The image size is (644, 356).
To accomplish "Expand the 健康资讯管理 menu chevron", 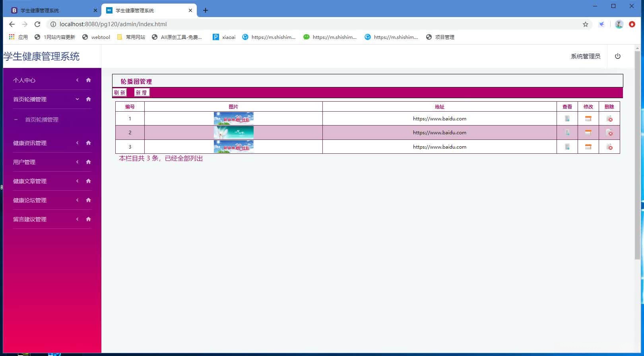I will click(x=77, y=143).
